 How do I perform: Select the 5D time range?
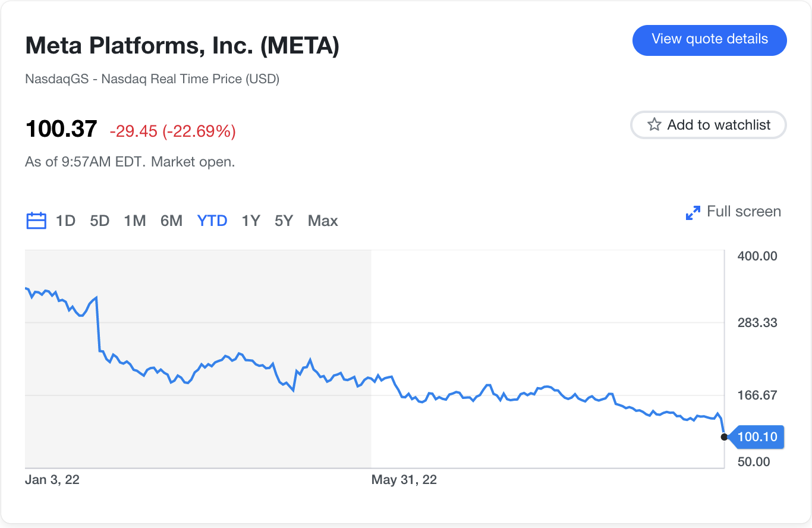pos(100,221)
